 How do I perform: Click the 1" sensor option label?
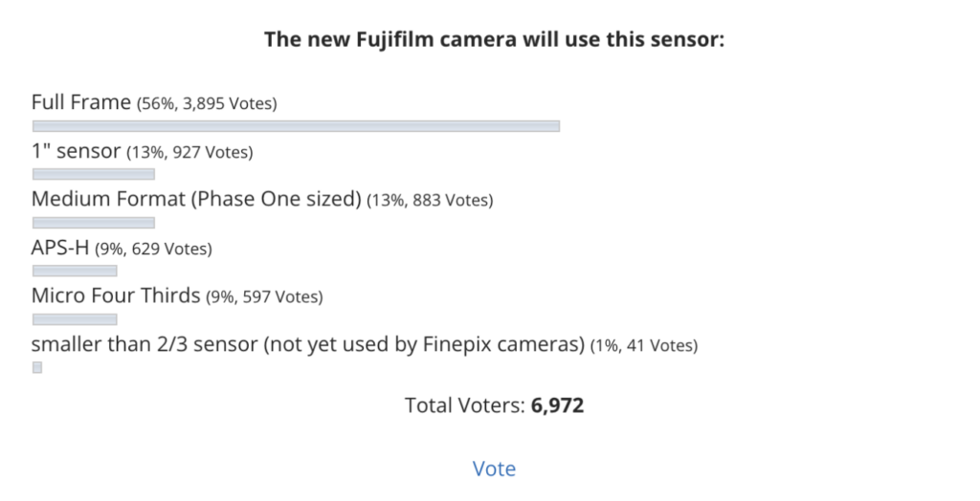76,150
